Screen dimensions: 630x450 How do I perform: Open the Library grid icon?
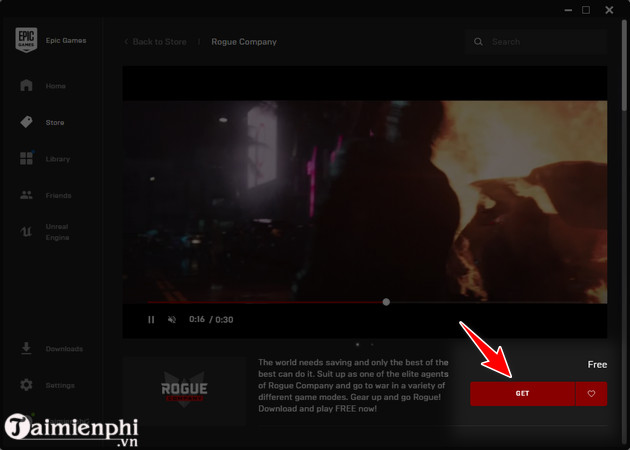point(26,158)
